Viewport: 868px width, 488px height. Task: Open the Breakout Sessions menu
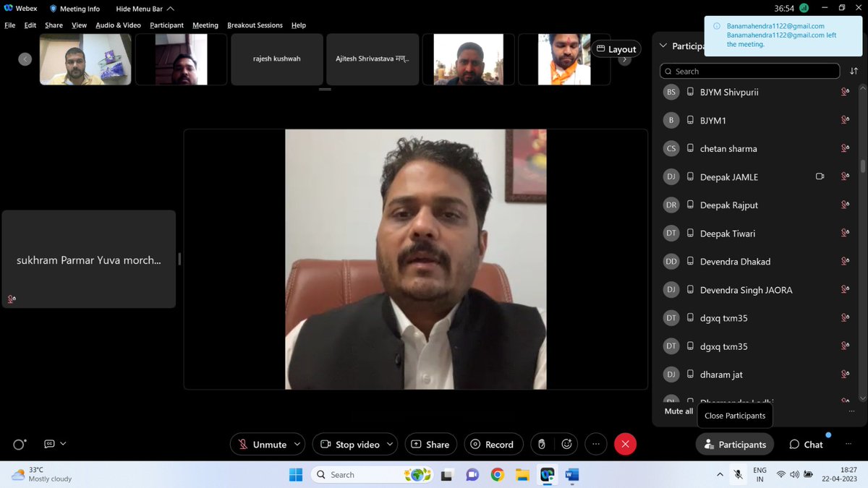pos(255,25)
